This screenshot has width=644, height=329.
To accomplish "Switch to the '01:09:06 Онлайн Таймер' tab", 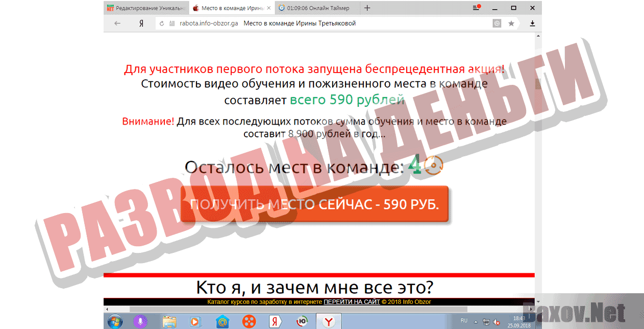I will pyautogui.click(x=315, y=8).
